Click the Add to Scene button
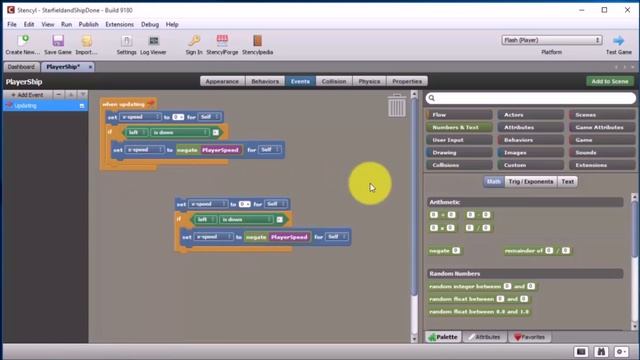Viewport: 640px width, 360px height. (610, 81)
